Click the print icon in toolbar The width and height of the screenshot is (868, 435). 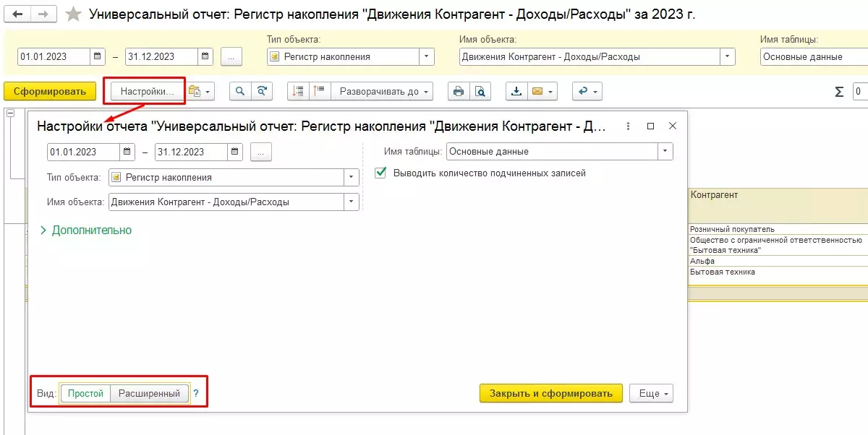click(x=458, y=91)
